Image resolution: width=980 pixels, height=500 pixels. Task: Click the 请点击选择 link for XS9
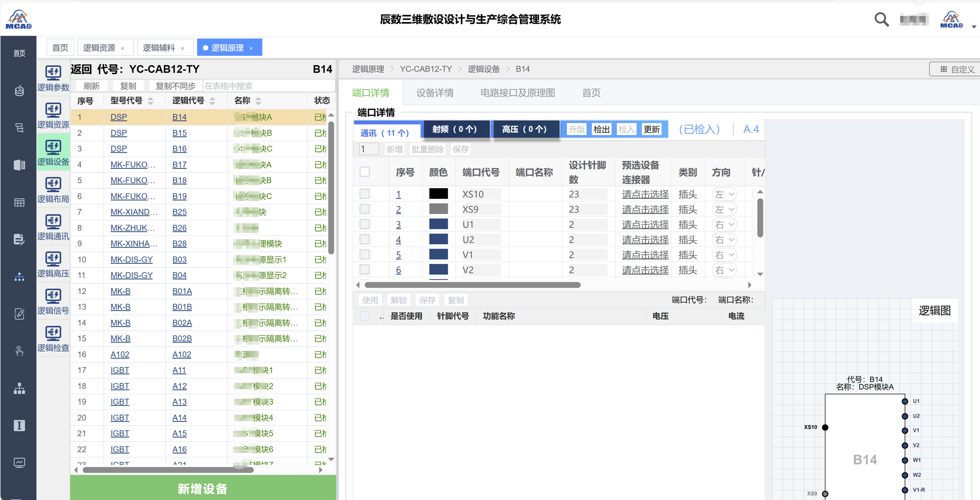pyautogui.click(x=645, y=209)
